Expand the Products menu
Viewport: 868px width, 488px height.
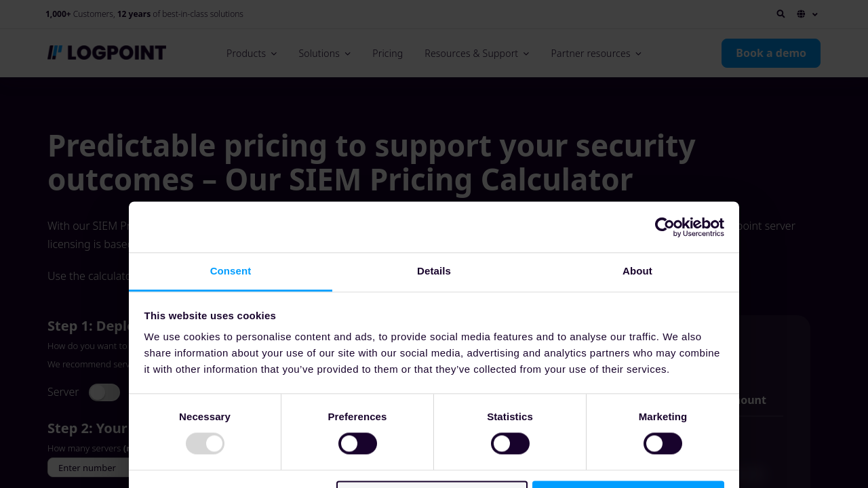pos(251,53)
